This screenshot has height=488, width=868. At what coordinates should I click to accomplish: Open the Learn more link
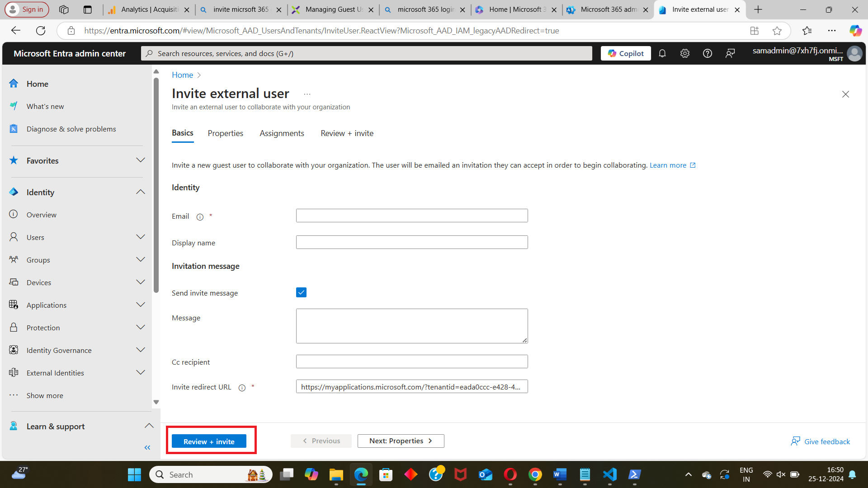pyautogui.click(x=668, y=165)
